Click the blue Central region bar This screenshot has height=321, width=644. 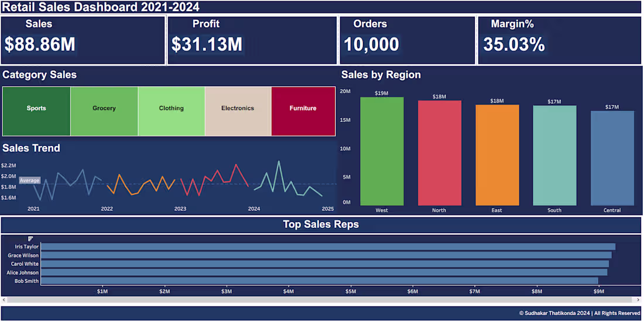(612, 158)
